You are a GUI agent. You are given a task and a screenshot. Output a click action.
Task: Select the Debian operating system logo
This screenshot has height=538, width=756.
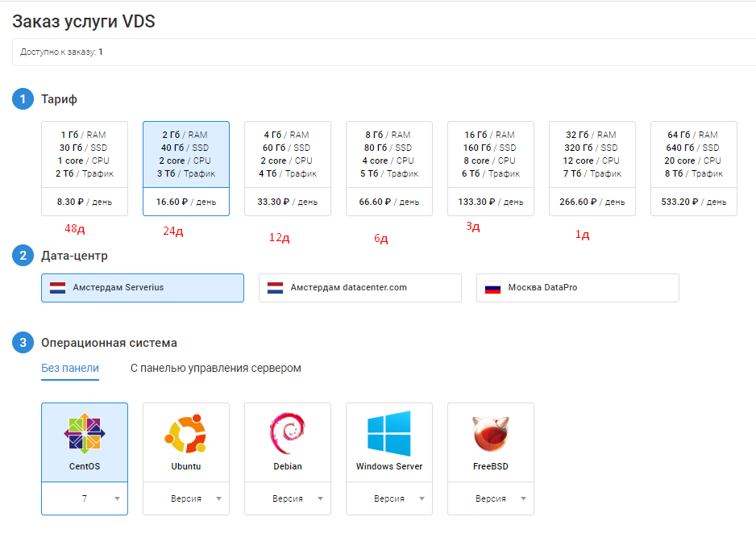click(287, 434)
